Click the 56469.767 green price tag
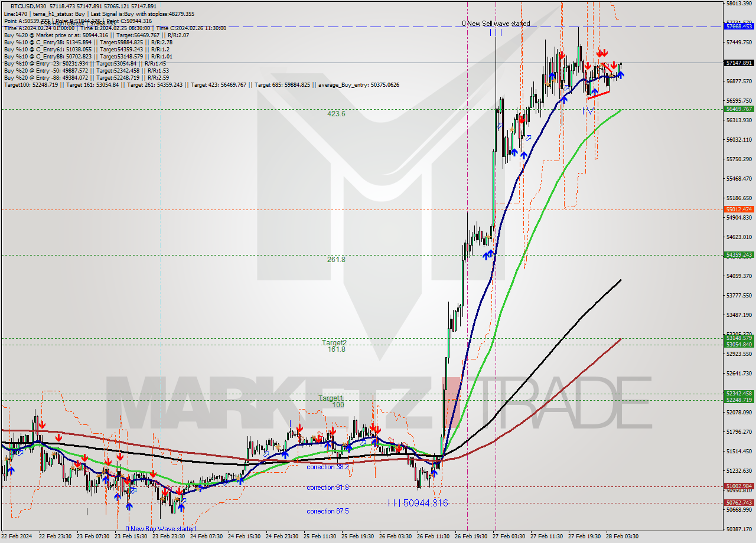756x543 pixels. click(x=739, y=109)
